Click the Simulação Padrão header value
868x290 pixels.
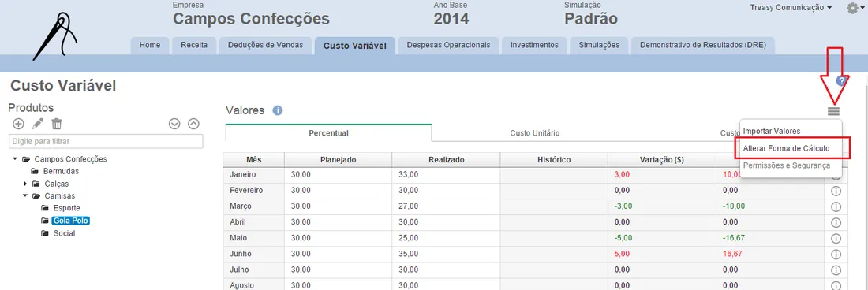[591, 19]
